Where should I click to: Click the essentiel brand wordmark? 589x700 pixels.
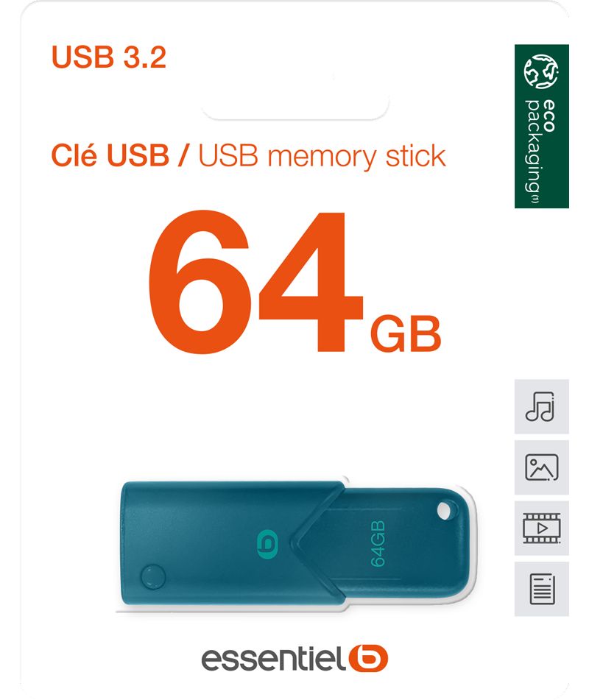coord(273,659)
